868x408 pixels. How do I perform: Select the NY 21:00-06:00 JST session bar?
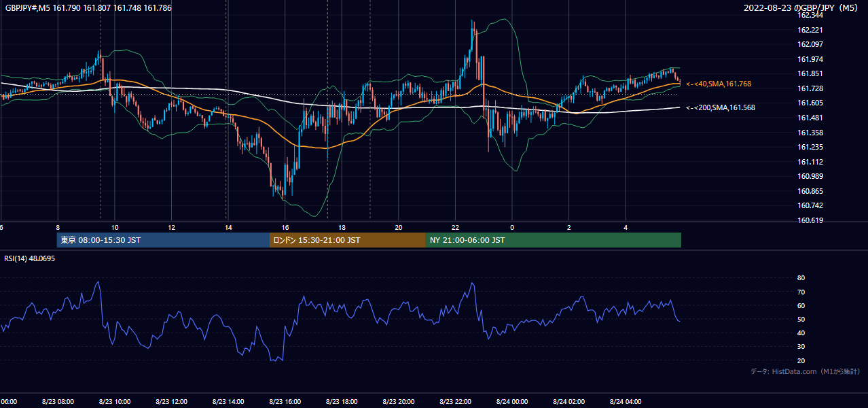click(554, 240)
